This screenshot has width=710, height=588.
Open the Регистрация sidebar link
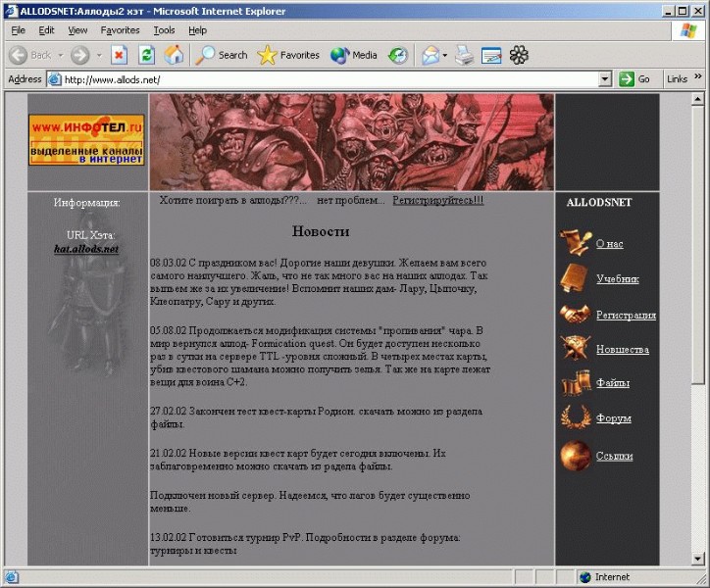tap(627, 315)
